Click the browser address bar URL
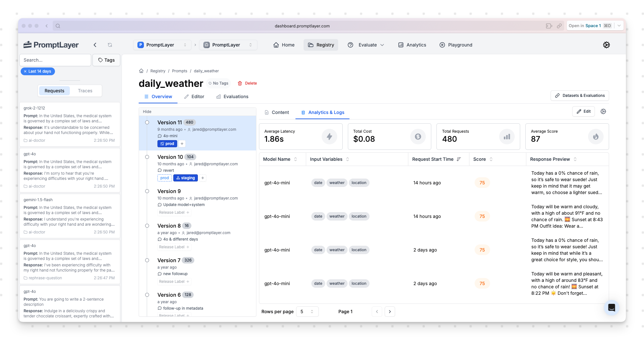 click(x=302, y=26)
